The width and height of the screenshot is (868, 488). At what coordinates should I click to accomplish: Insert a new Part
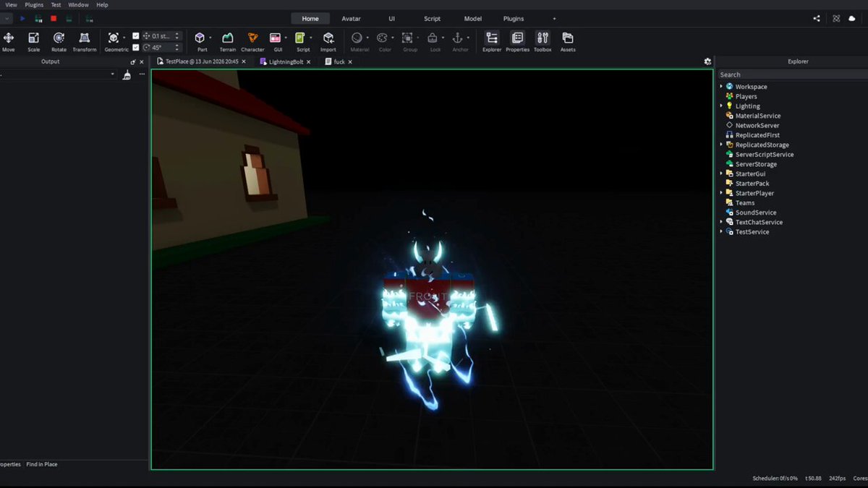pyautogui.click(x=200, y=41)
